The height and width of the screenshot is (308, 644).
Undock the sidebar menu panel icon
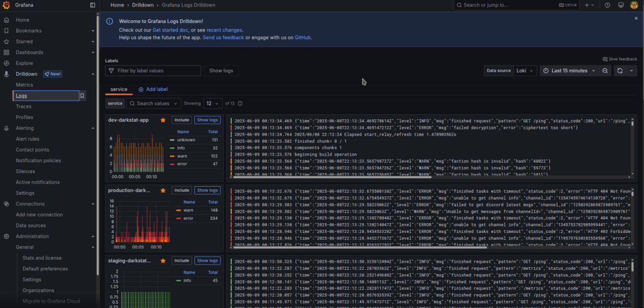coord(93,5)
